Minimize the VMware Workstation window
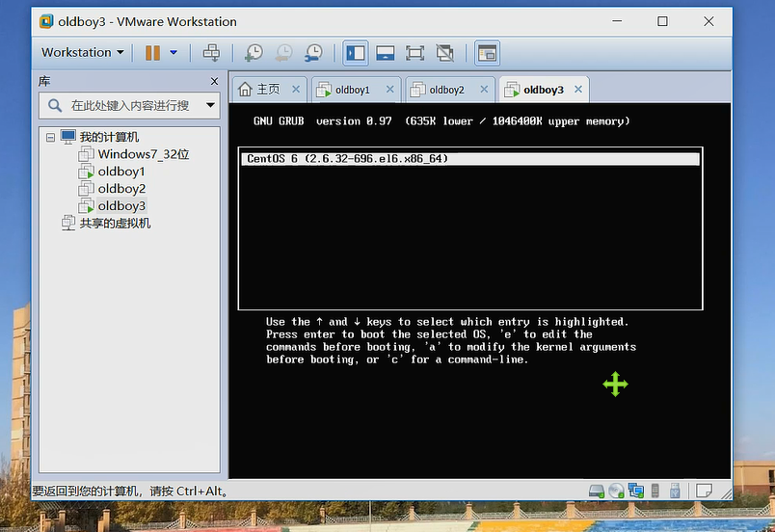775x532 pixels. pos(617,21)
